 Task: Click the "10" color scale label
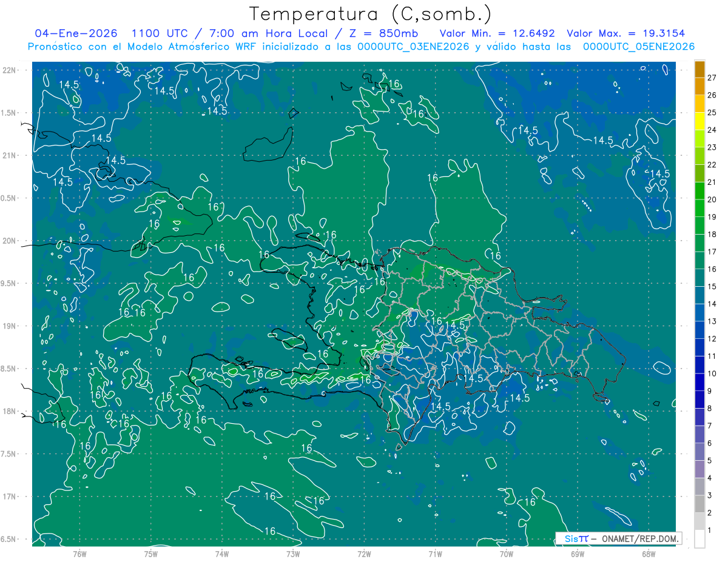[x=712, y=373]
